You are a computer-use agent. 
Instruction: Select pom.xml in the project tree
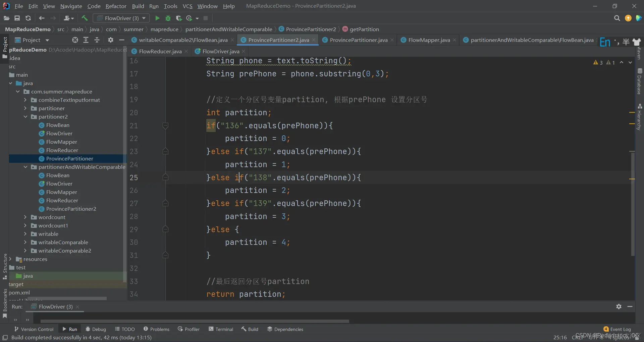pos(19,292)
